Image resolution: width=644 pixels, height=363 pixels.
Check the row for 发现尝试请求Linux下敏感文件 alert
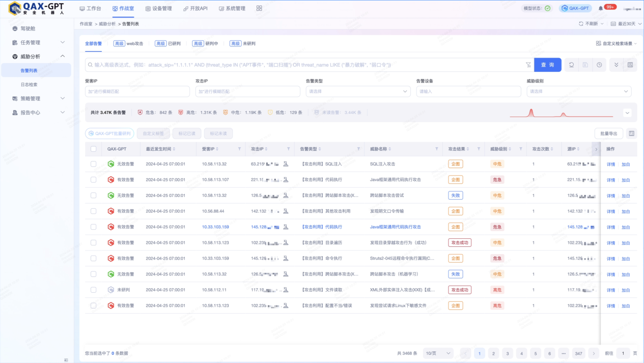tap(93, 305)
